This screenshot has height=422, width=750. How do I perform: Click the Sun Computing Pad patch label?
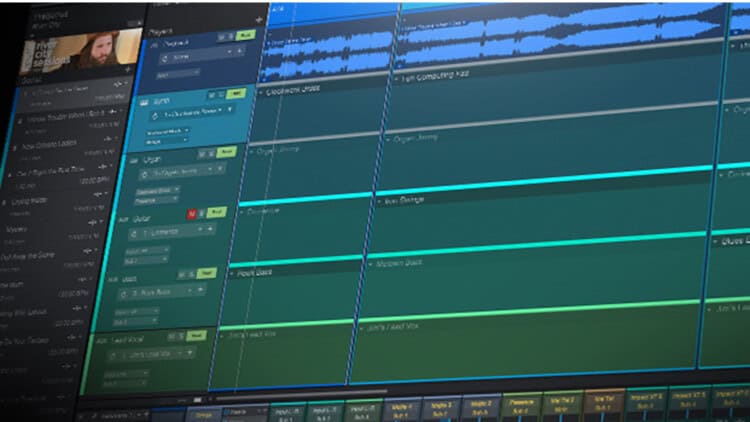[435, 76]
